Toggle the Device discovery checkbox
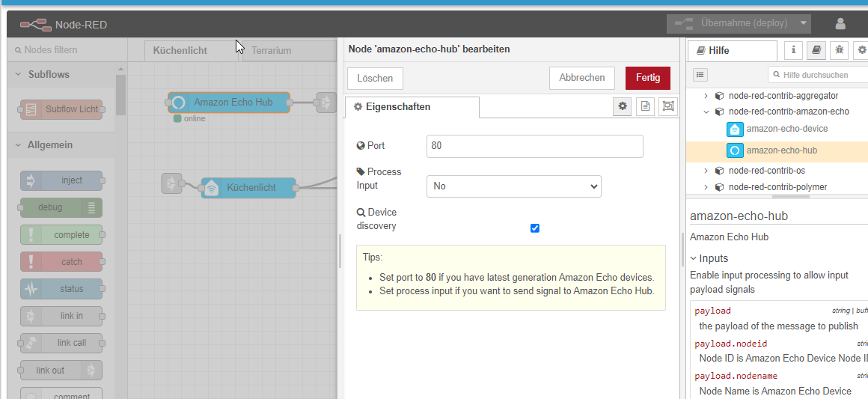This screenshot has width=868, height=399. coord(535,228)
